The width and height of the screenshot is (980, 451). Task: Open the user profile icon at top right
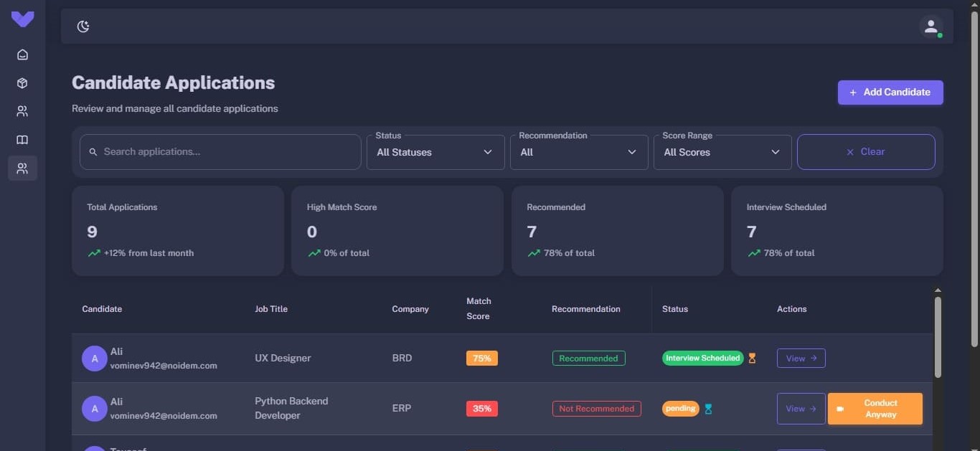click(x=930, y=26)
